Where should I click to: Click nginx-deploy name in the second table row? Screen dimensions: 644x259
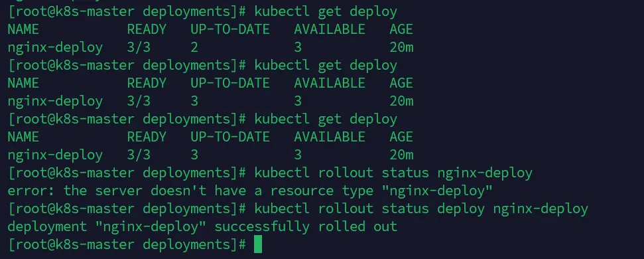point(55,102)
